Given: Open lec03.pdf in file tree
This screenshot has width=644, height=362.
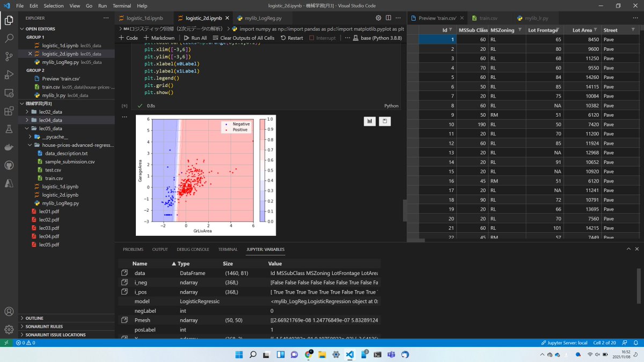Looking at the screenshot, I should (x=49, y=228).
